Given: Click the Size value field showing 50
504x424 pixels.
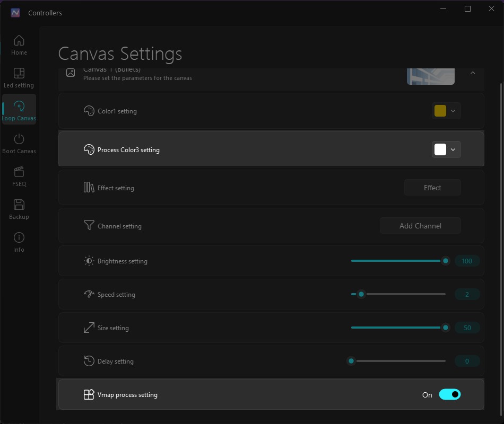Looking at the screenshot, I should [467, 328].
